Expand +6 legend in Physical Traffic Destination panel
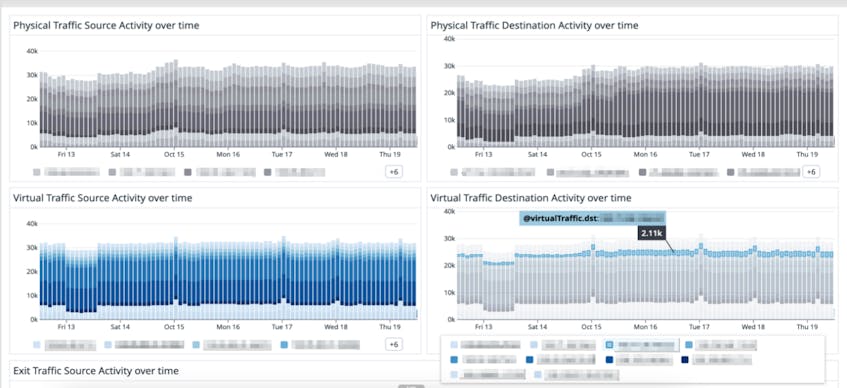The width and height of the screenshot is (847, 388). tap(810, 172)
